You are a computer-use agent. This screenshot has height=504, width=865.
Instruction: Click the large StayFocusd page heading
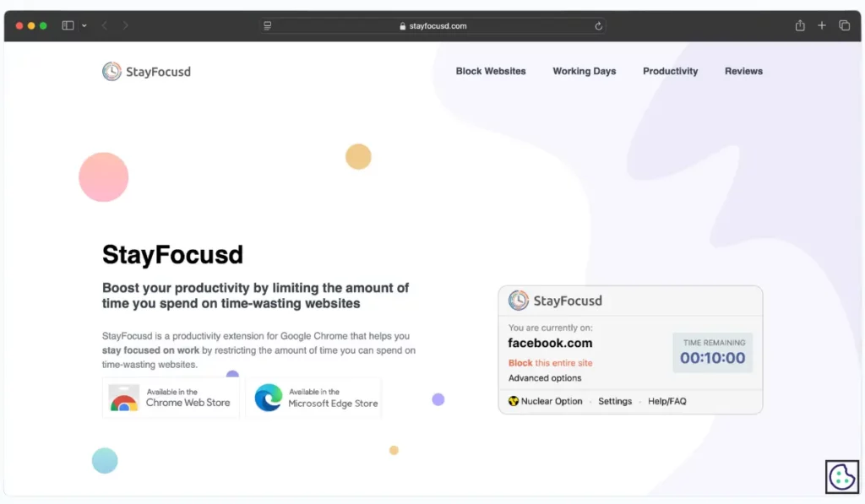172,255
